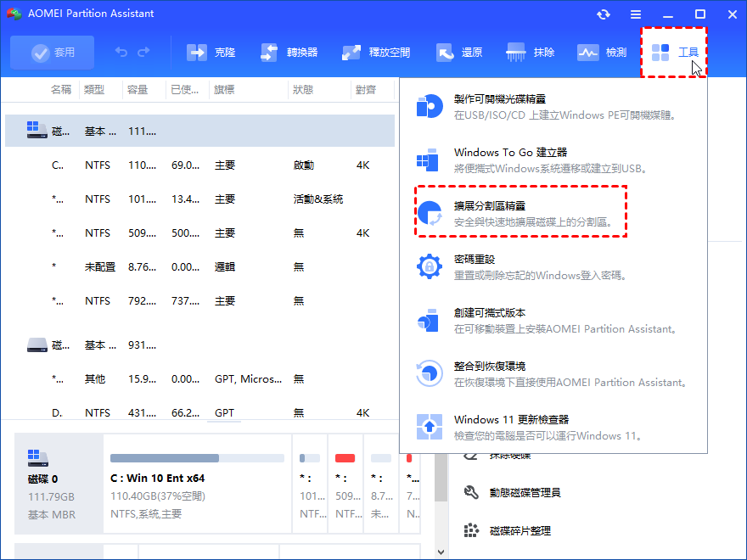
Task: Click the 名稱 column header
Action: (61, 90)
